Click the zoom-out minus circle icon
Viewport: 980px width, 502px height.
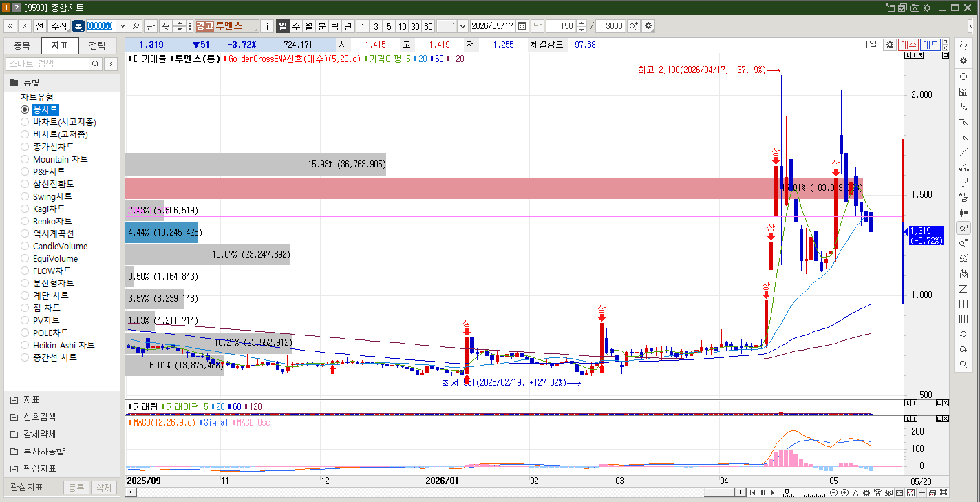[x=834, y=492]
